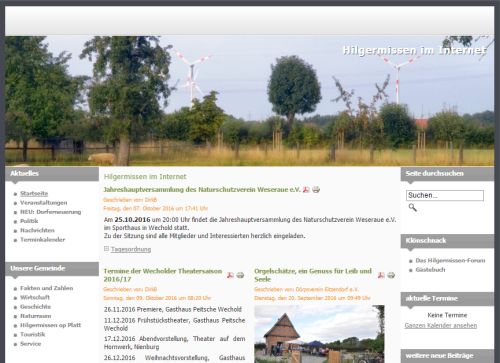The image size is (500, 363).
Task: Click the magnifier search icon
Action: click(x=413, y=207)
